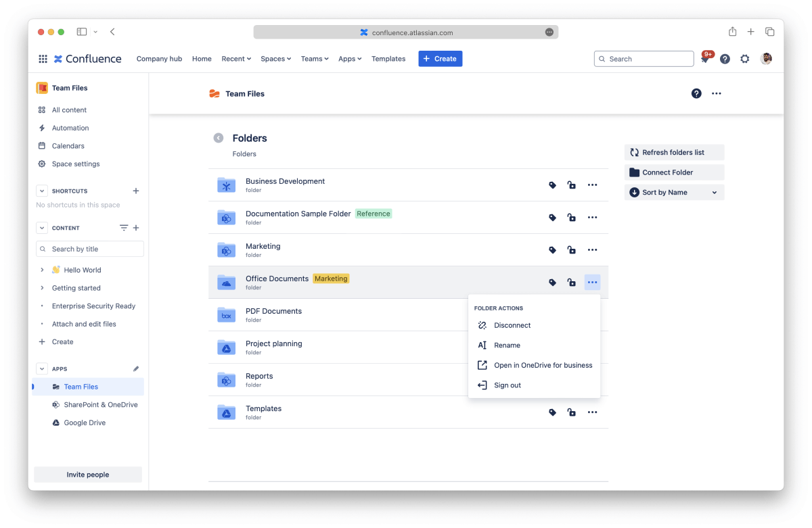Open the settings gear icon

click(745, 59)
